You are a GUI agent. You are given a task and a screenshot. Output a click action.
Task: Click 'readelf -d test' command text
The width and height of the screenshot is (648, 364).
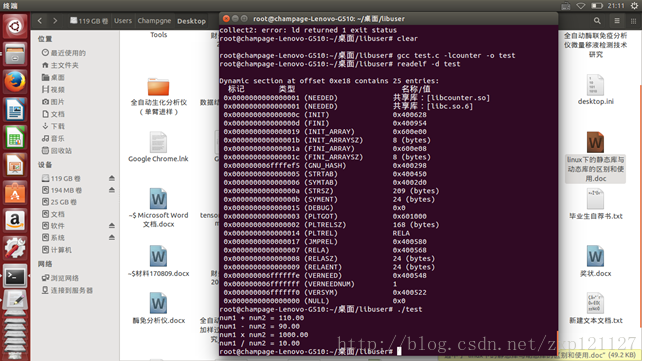pos(429,64)
